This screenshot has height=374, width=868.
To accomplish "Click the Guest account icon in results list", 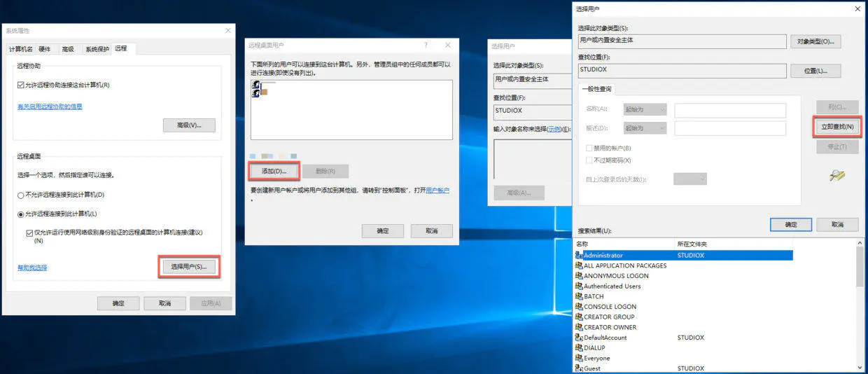I will point(579,368).
